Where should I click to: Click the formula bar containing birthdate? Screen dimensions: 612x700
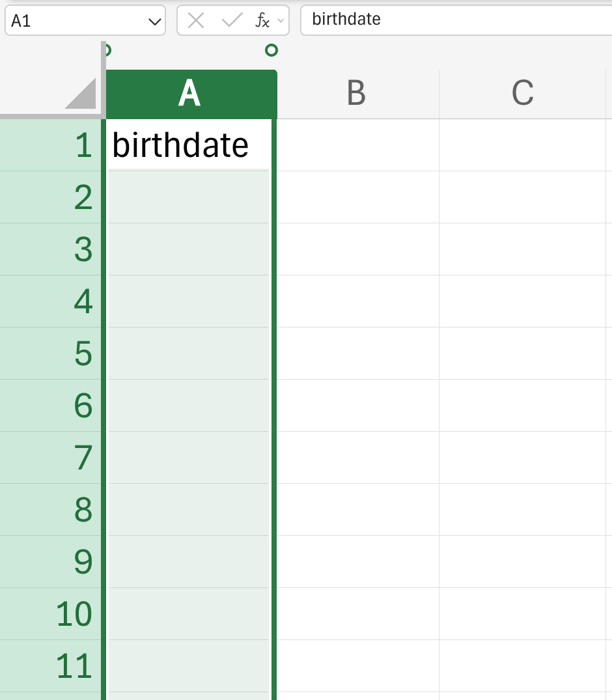tap(456, 20)
